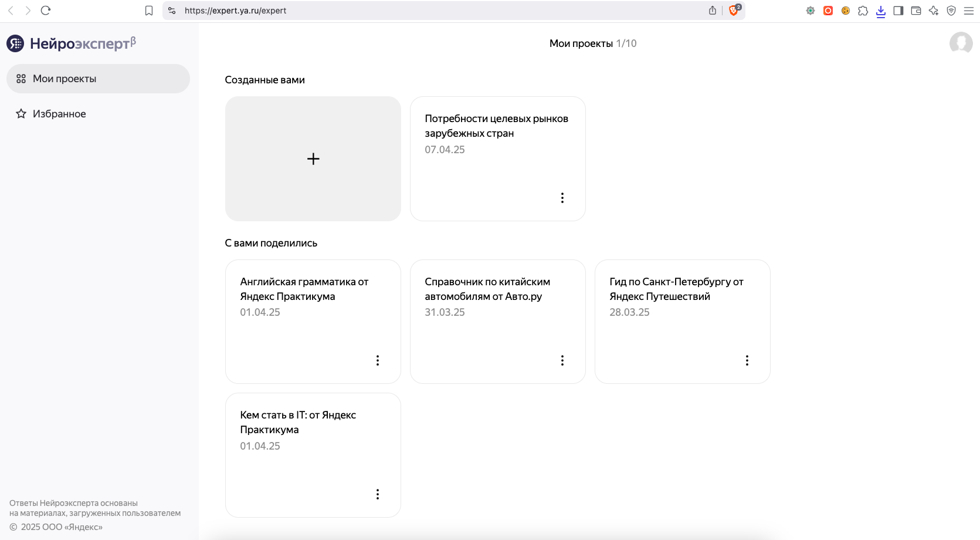This screenshot has height=540, width=980.
Task: Click the grid icon next to Мои проекты
Action: [21, 79]
